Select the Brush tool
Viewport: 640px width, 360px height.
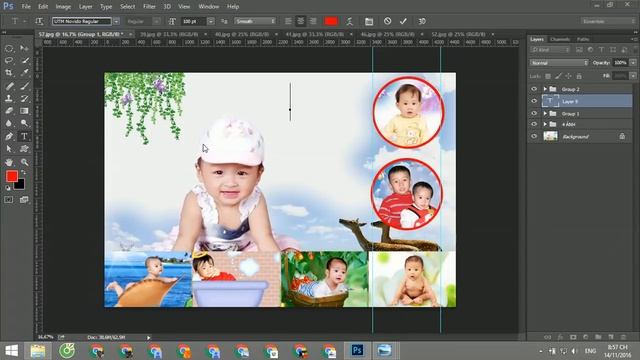coord(24,86)
